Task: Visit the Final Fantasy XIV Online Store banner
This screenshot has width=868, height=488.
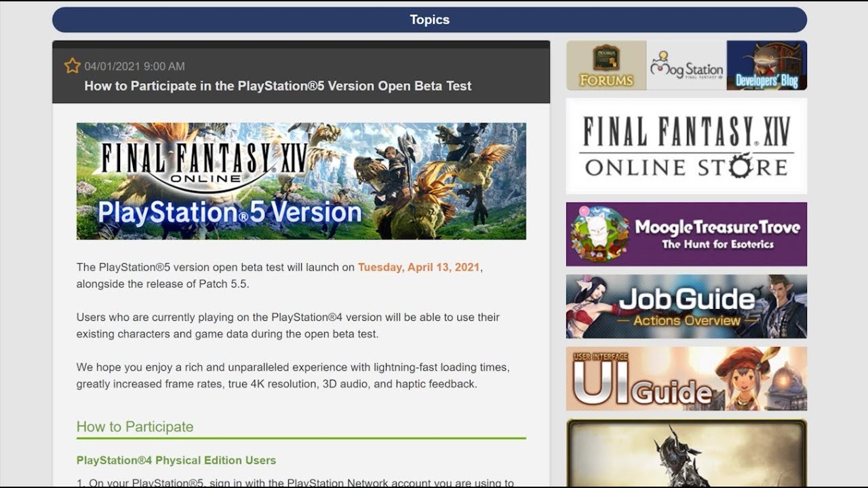Action: pyautogui.click(x=686, y=146)
